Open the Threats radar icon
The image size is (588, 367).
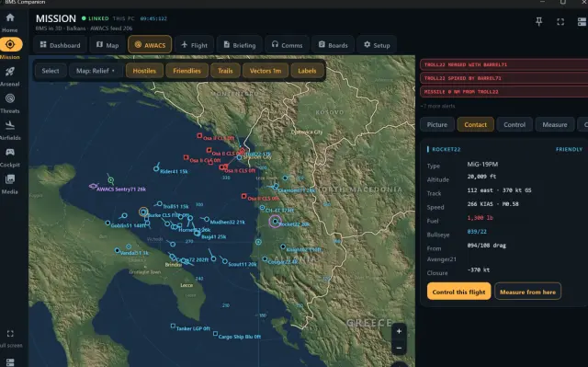(x=10, y=98)
